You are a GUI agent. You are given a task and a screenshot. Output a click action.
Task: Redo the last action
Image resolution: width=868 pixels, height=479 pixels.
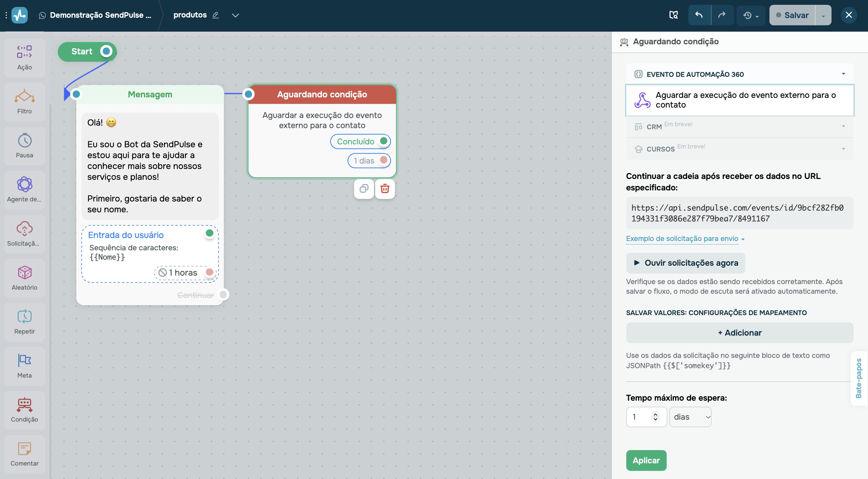722,15
